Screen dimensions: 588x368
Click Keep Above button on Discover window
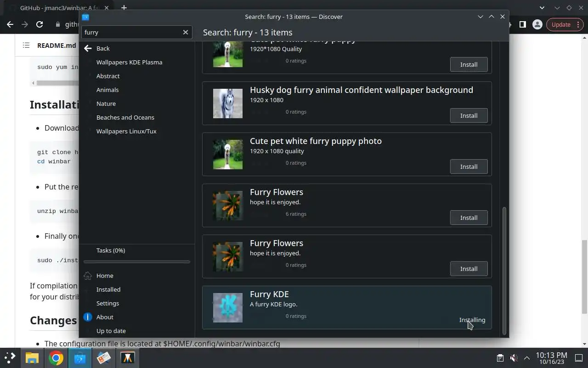[x=492, y=17]
